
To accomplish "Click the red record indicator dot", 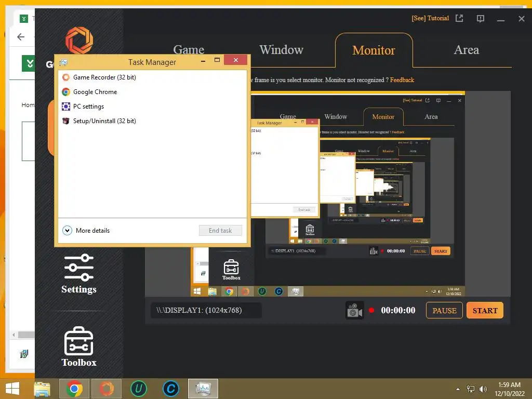I will [x=371, y=310].
